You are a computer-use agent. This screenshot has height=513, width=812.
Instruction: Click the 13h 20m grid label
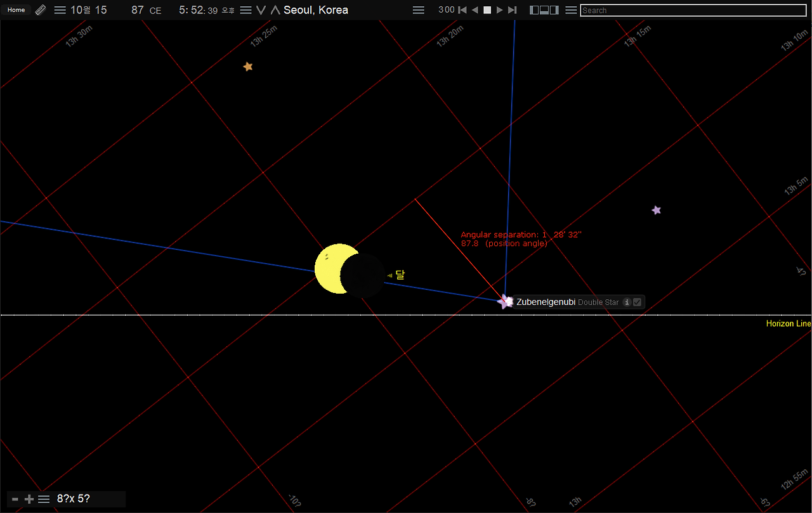click(450, 37)
